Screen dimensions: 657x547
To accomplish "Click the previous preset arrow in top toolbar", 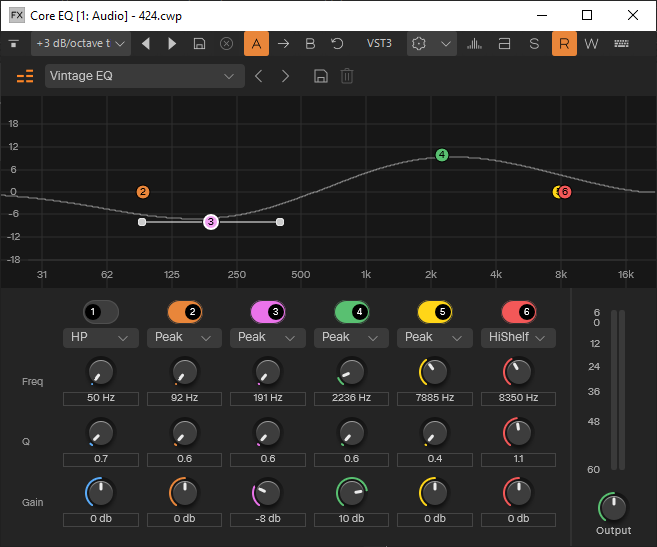I will tap(146, 44).
